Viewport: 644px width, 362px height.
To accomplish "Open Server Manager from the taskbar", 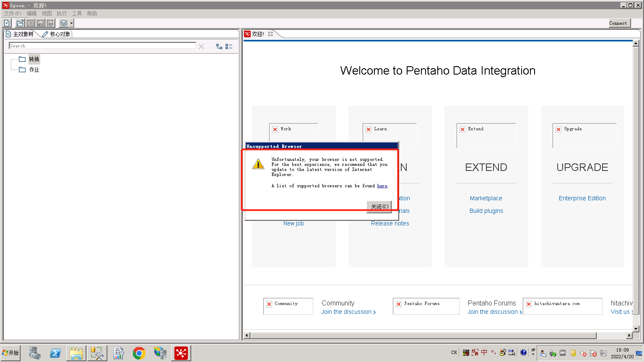I will (34, 353).
